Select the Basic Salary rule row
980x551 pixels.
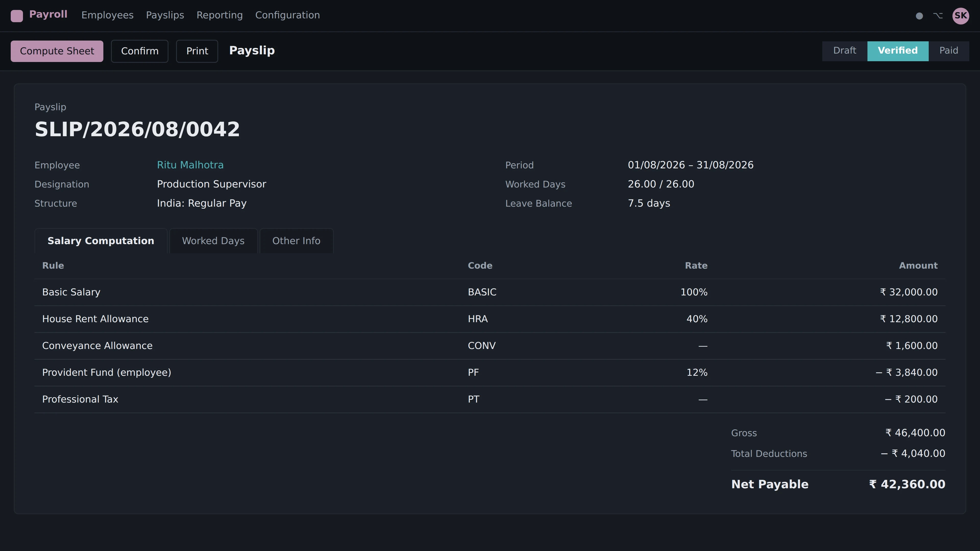(x=490, y=292)
